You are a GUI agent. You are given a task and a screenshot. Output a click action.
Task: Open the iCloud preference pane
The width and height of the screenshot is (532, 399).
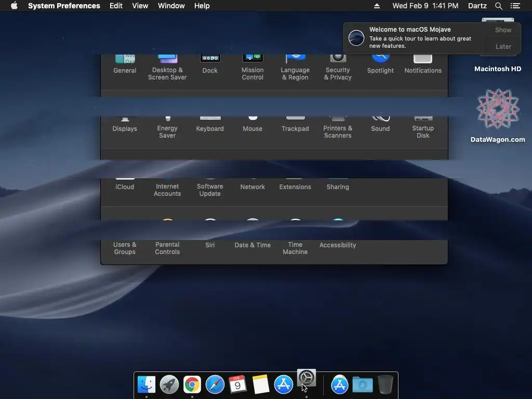coord(125,185)
